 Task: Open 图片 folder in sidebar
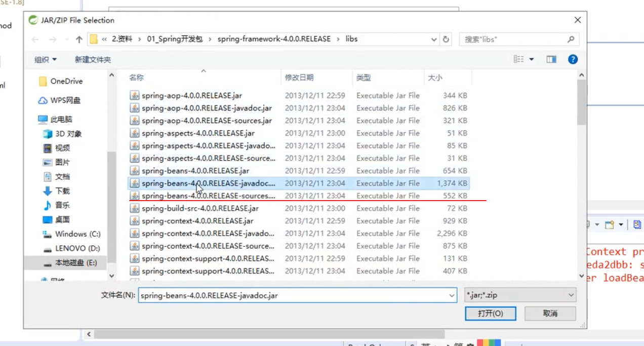(56, 162)
